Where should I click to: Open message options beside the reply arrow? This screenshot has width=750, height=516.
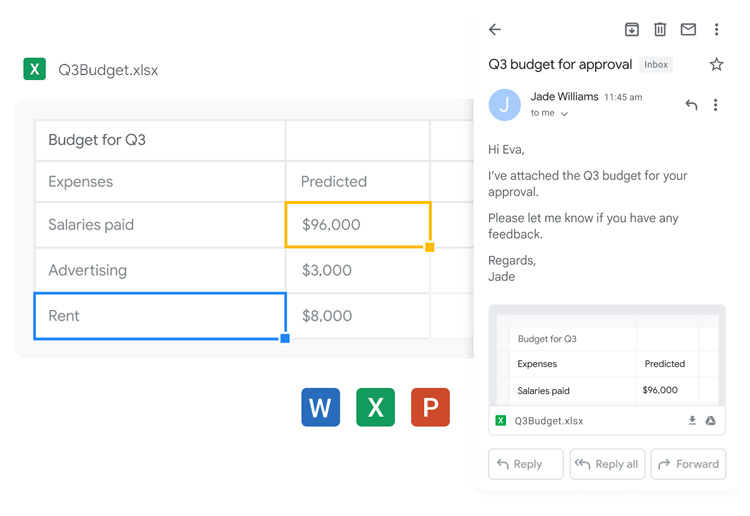[716, 105]
